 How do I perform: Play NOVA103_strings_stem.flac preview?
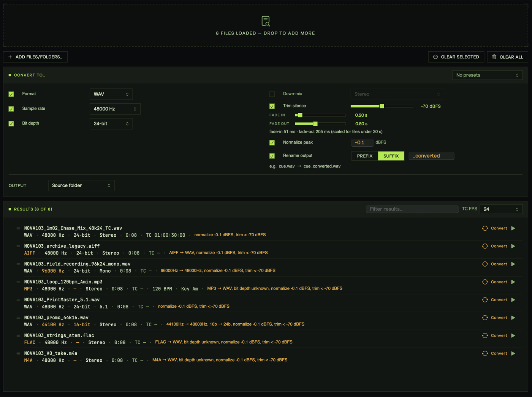(513, 335)
